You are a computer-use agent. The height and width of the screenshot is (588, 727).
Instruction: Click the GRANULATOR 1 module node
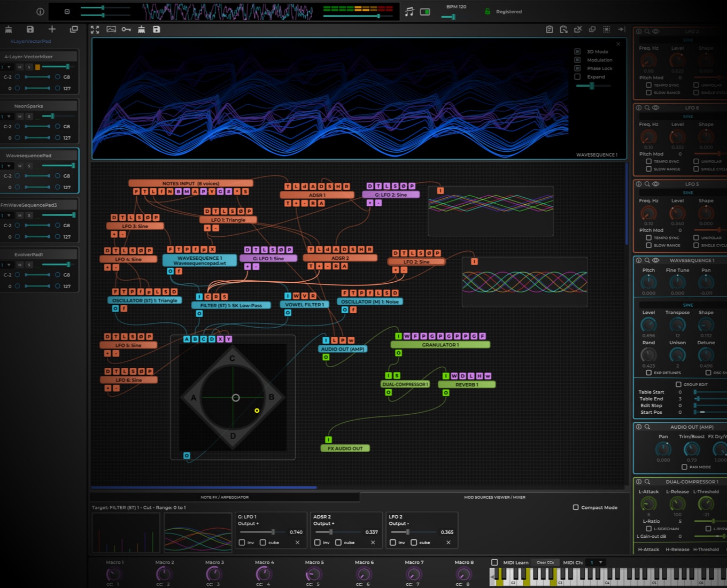(440, 345)
